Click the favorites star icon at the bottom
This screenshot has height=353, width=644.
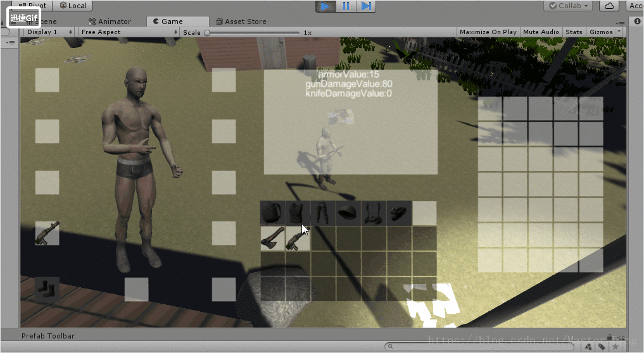point(616,347)
